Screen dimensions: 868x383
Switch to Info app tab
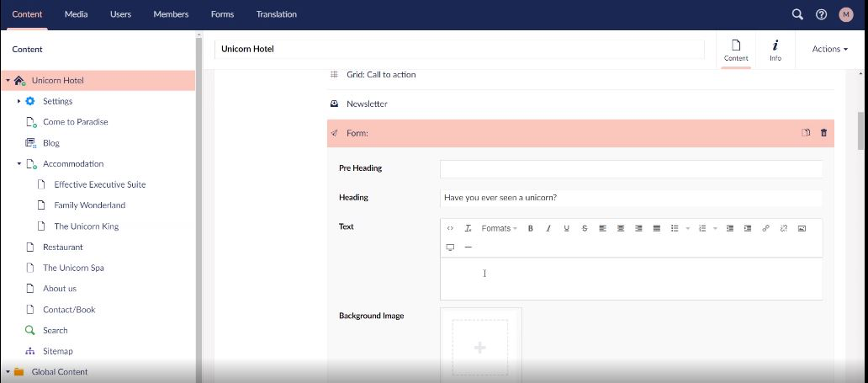point(775,50)
